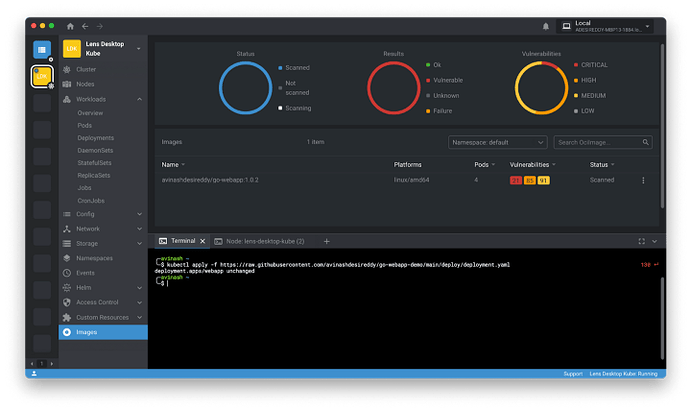Click the catalog icon in the hotbar
690x411 pixels.
pos(42,49)
